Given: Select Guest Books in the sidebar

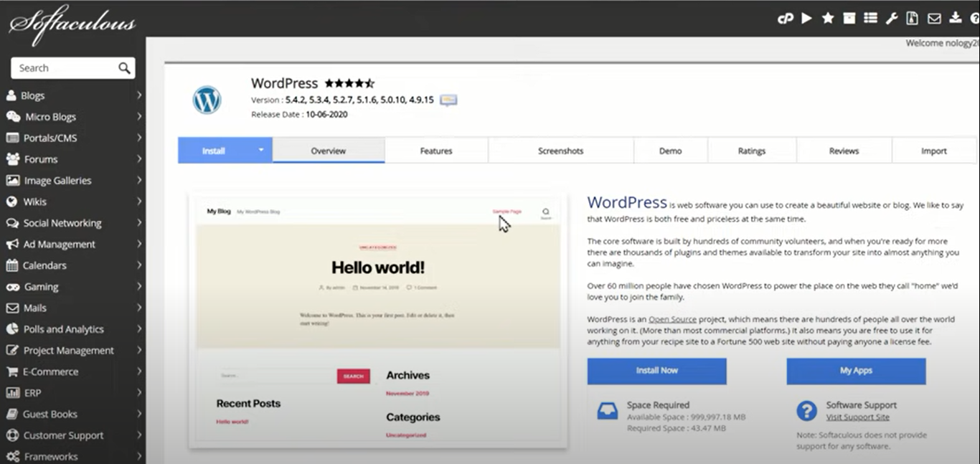Looking at the screenshot, I should coord(50,415).
